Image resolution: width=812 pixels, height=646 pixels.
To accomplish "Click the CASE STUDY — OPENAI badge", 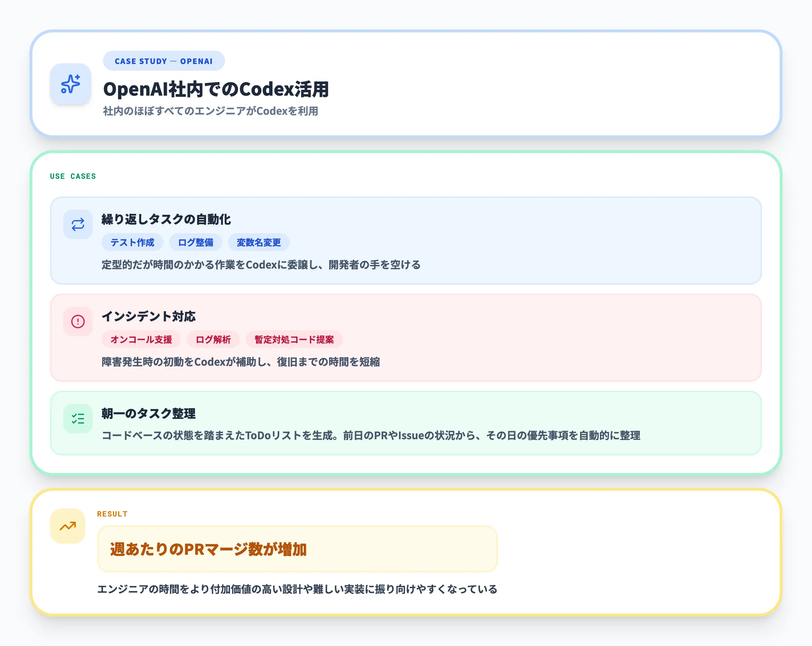I will click(163, 61).
